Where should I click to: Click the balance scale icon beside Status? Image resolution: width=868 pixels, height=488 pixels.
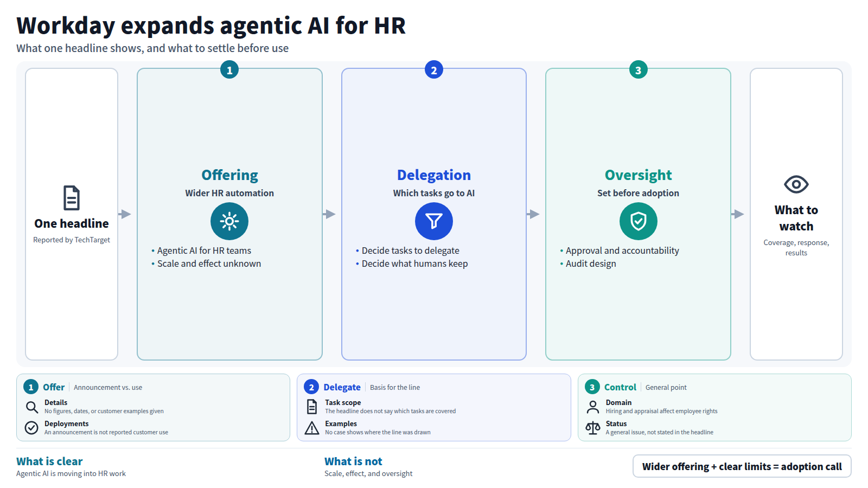[x=593, y=428]
